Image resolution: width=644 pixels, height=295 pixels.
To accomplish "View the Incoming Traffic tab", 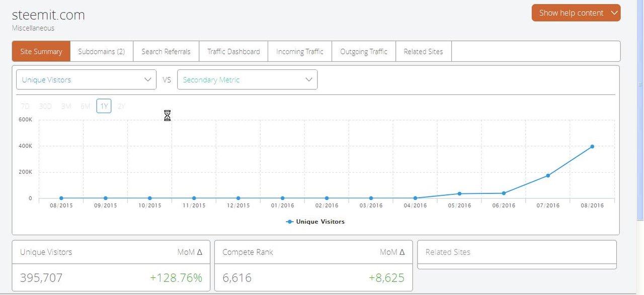I will point(300,51).
